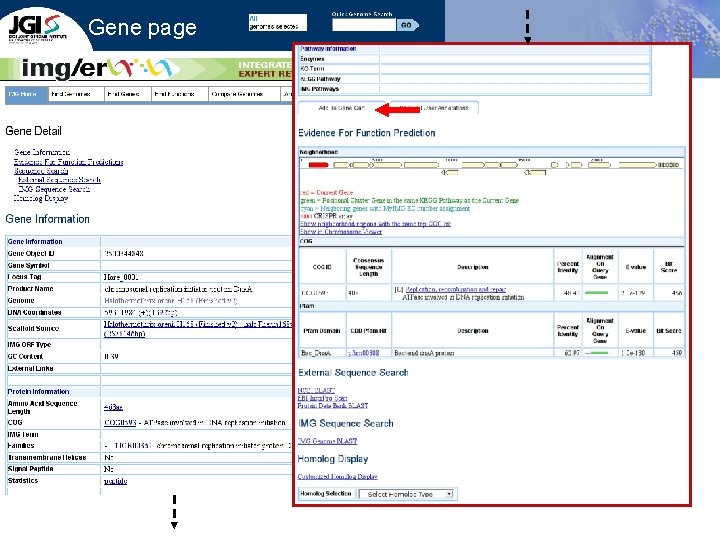The width and height of the screenshot is (720, 540).
Task: Click the COG alignment green bar
Action: (x=596, y=293)
